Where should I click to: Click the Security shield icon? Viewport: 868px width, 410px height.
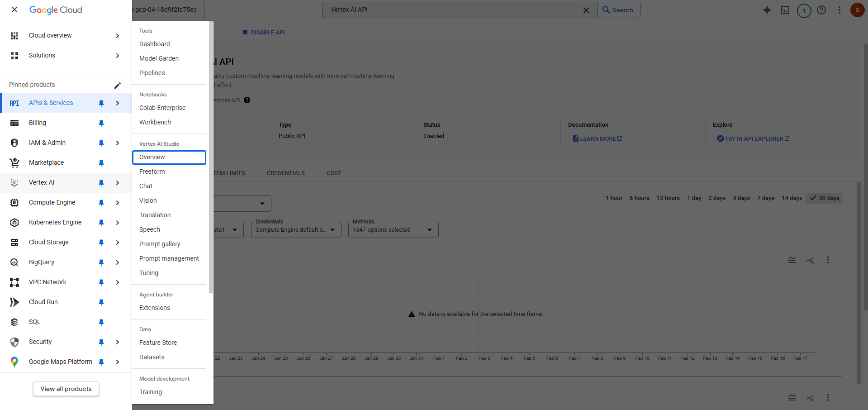[x=14, y=342]
